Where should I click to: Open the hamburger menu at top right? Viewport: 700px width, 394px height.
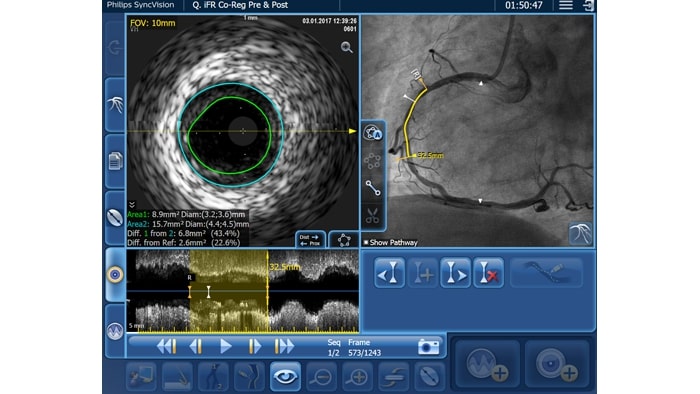pos(566,5)
